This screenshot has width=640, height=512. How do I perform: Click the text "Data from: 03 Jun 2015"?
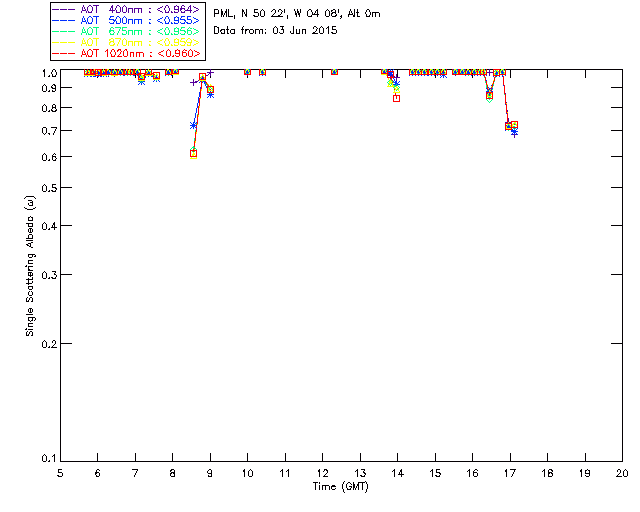pos(275,31)
